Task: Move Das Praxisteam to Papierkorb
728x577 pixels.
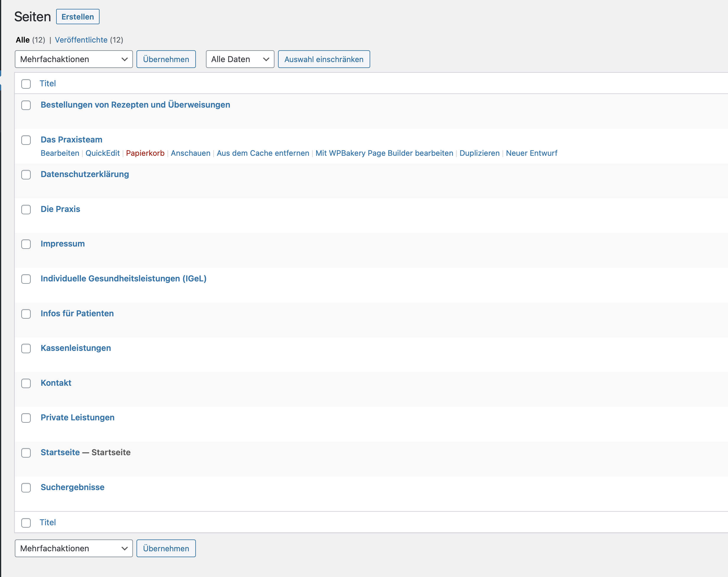Action: (145, 153)
